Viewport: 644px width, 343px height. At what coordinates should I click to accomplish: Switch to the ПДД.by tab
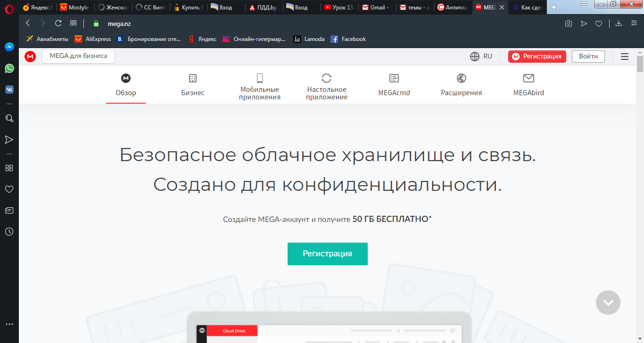pyautogui.click(x=264, y=8)
